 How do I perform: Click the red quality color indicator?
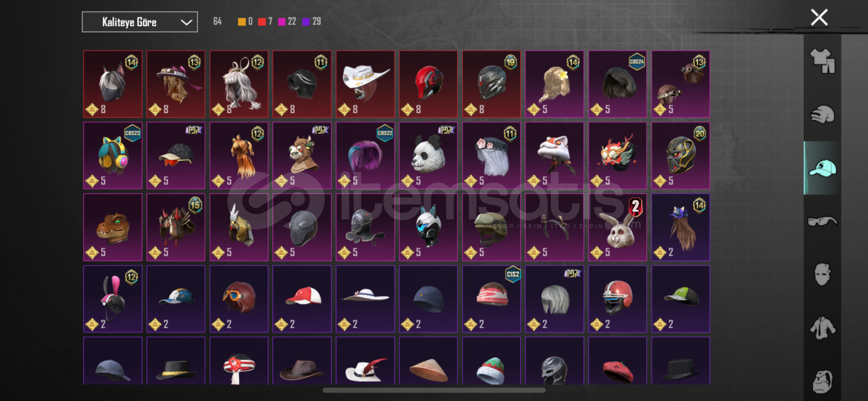262,22
